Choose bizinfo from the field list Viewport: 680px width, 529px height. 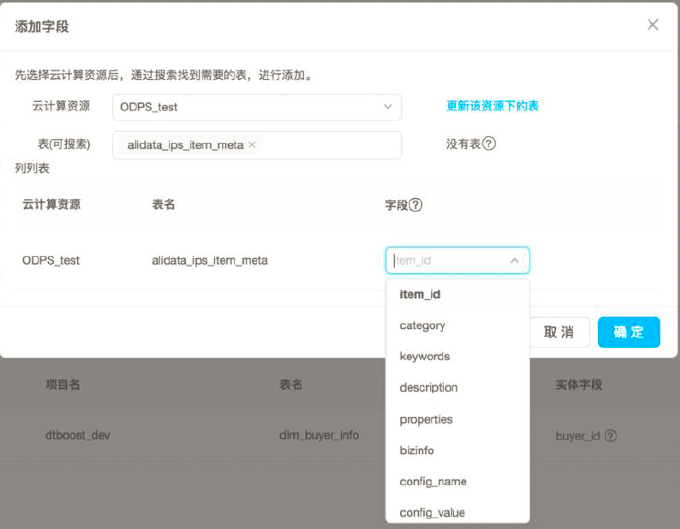pyautogui.click(x=457, y=451)
